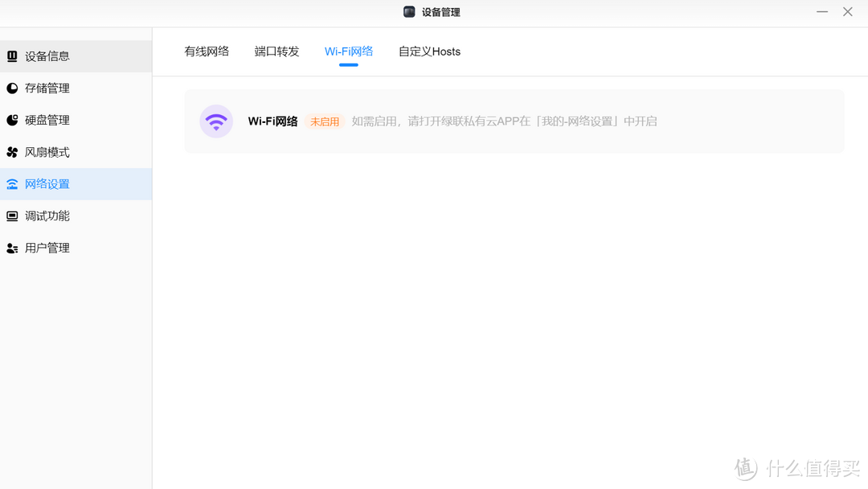The height and width of the screenshot is (489, 868).
Task: Click the device management title bar icon
Action: tap(409, 11)
